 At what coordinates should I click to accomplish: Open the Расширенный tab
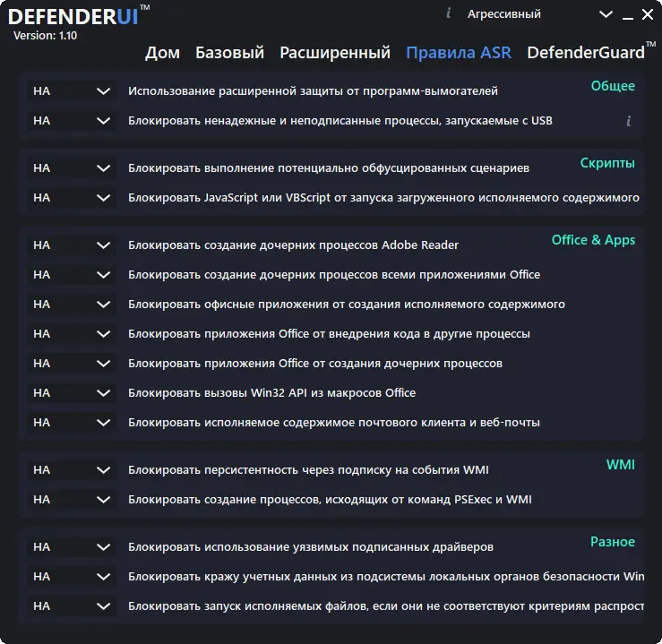tap(335, 53)
